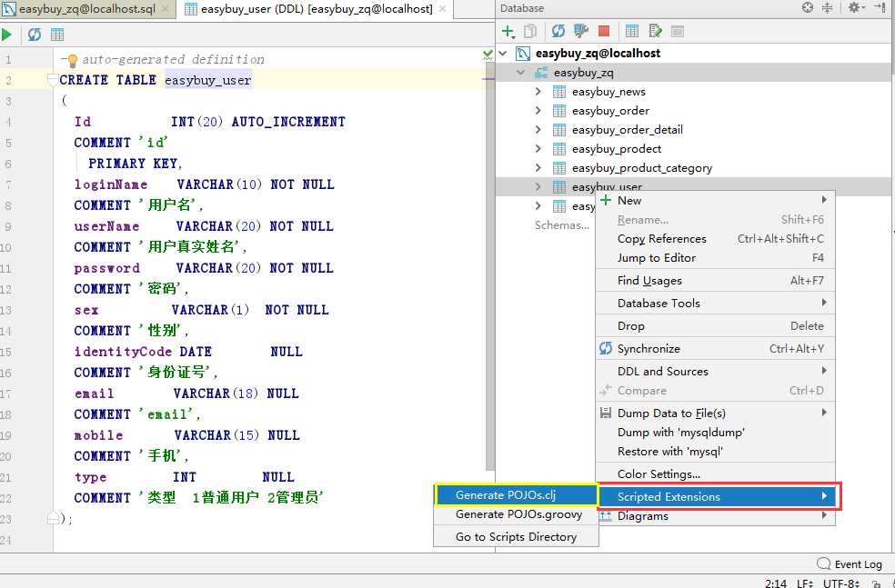Collapse the easybuy_zq@localhost data source
The width and height of the screenshot is (895, 588).
click(x=503, y=54)
